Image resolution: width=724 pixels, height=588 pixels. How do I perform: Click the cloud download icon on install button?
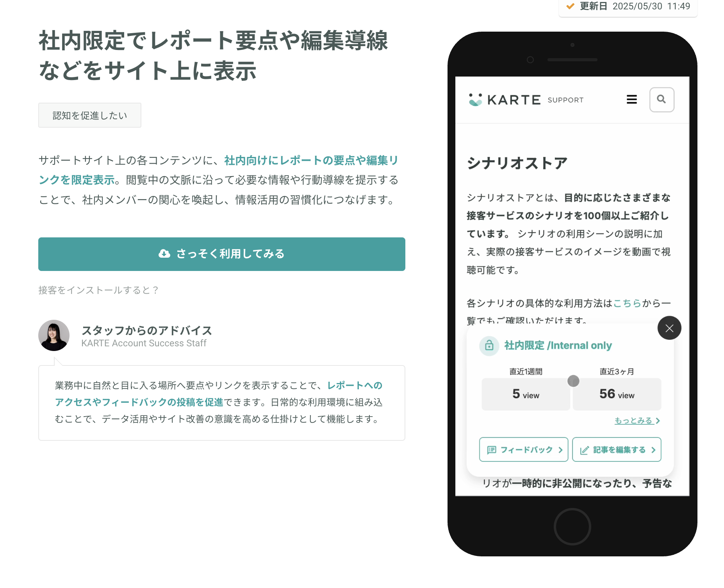(164, 254)
